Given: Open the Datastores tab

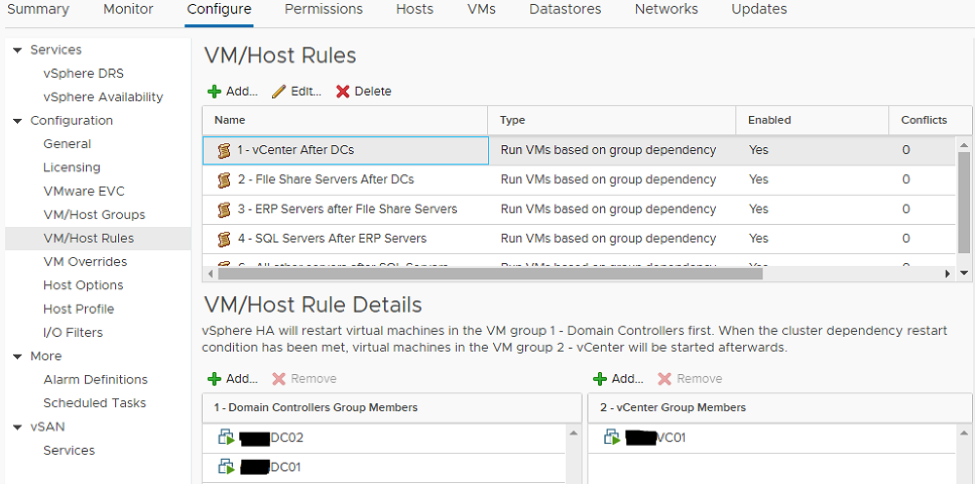Looking at the screenshot, I should (565, 10).
